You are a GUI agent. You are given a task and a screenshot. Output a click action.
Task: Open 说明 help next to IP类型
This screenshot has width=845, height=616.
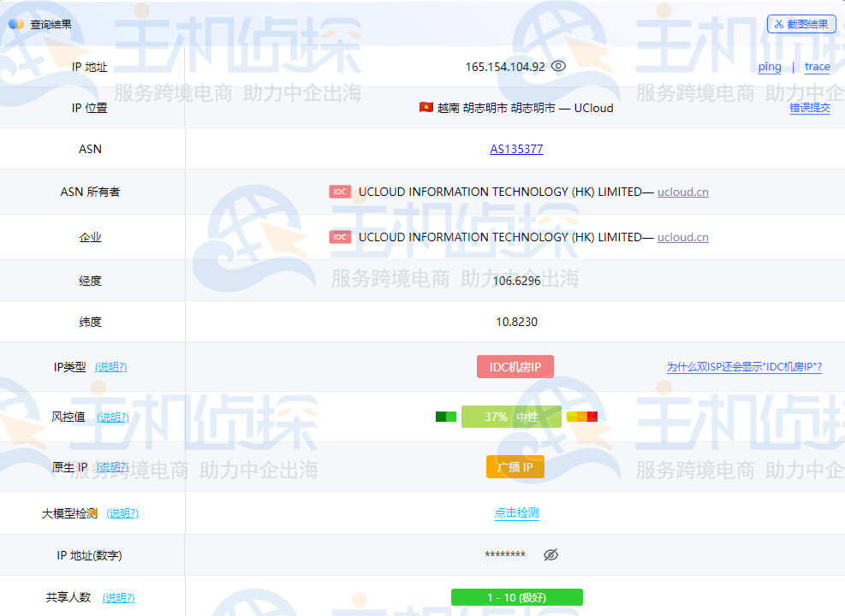click(110, 367)
